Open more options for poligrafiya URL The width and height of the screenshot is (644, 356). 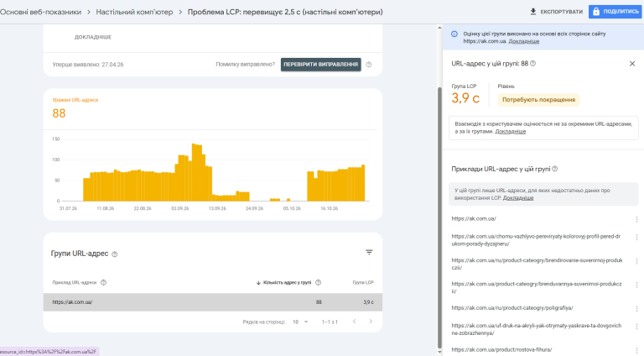click(636, 308)
